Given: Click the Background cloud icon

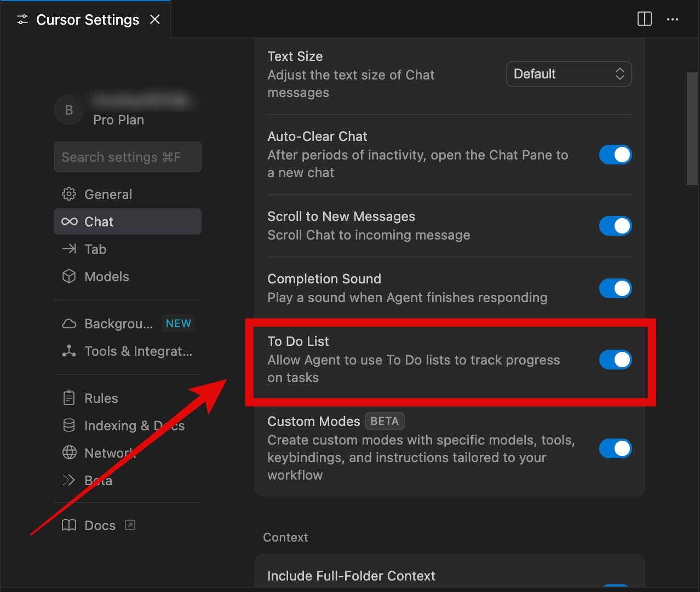Looking at the screenshot, I should click(69, 323).
